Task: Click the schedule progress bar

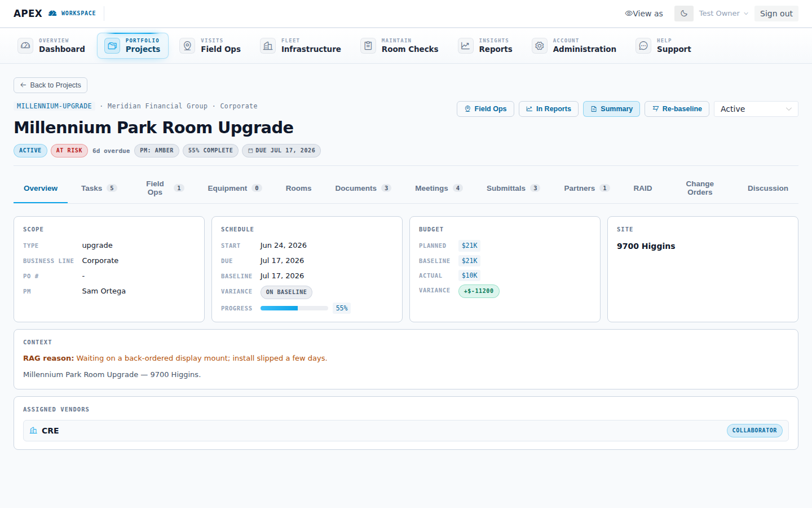Action: pyautogui.click(x=294, y=308)
